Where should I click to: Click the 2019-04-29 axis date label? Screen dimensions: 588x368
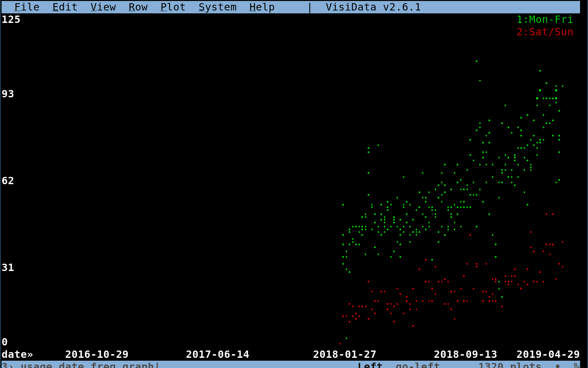548,354
